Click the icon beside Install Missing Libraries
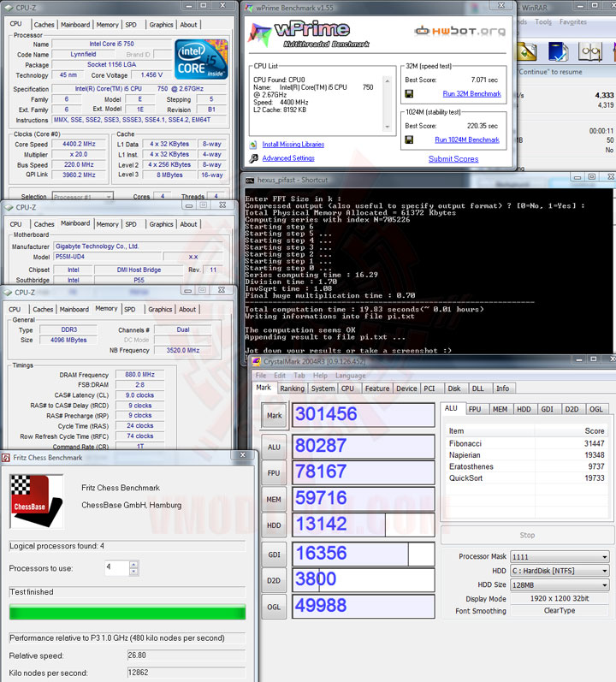Viewport: 616px width, 682px height. tap(253, 145)
